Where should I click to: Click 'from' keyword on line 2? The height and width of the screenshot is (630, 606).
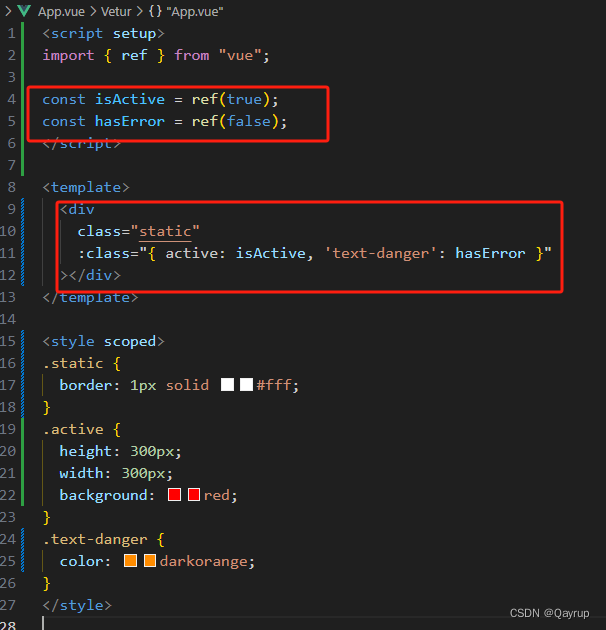click(192, 55)
